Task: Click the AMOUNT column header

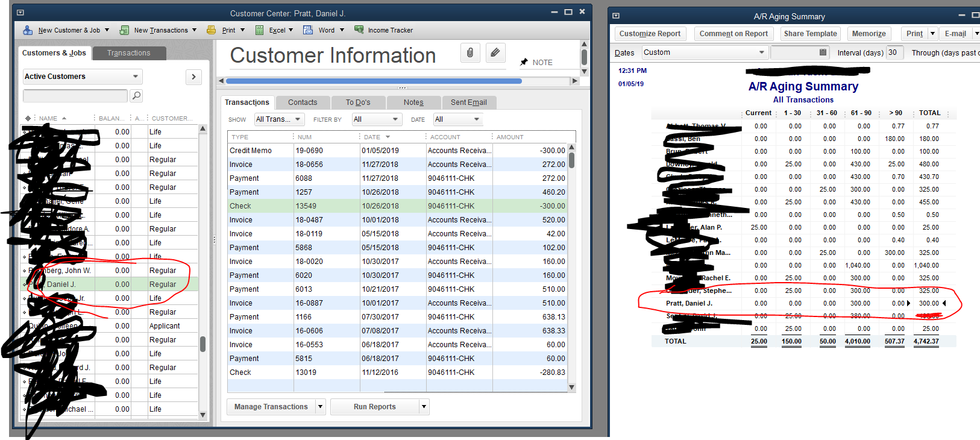Action: pyautogui.click(x=510, y=137)
